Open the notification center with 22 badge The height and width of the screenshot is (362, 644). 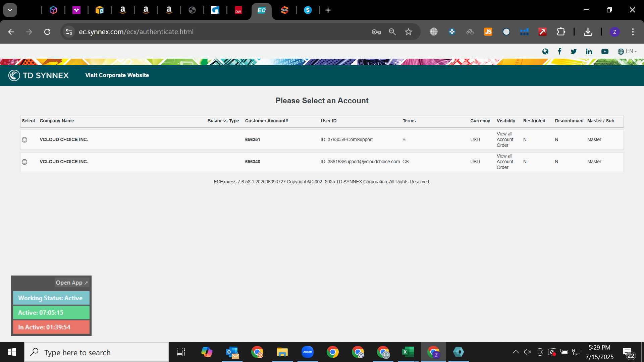[x=629, y=353]
